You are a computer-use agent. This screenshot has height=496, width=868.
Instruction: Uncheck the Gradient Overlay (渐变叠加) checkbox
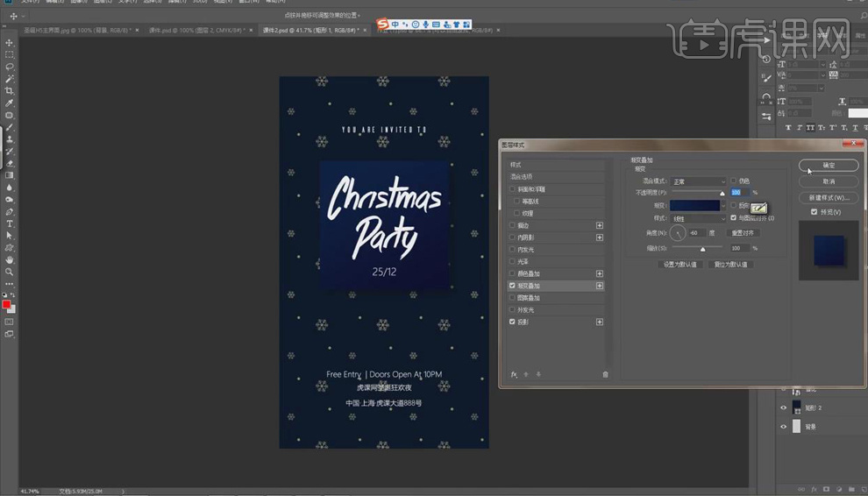tap(513, 286)
